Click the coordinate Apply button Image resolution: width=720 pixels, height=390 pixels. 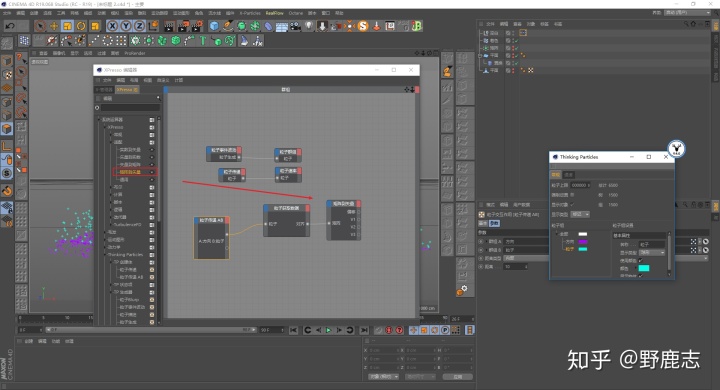tap(457, 377)
